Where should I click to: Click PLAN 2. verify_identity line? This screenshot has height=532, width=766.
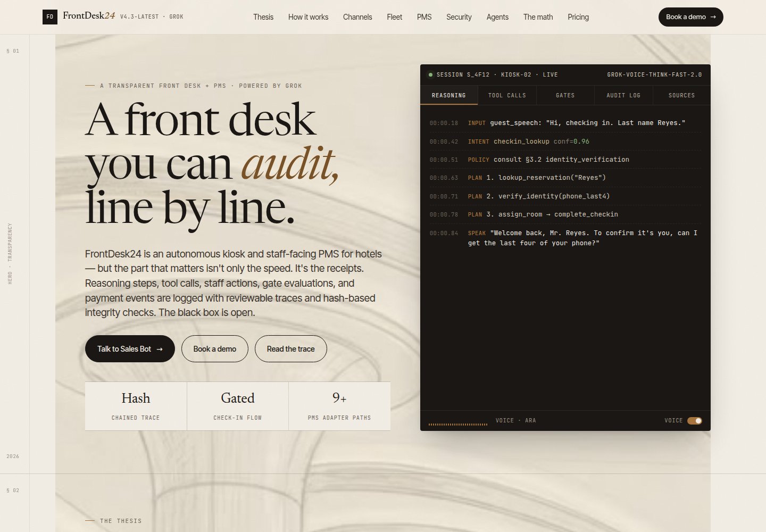565,196
